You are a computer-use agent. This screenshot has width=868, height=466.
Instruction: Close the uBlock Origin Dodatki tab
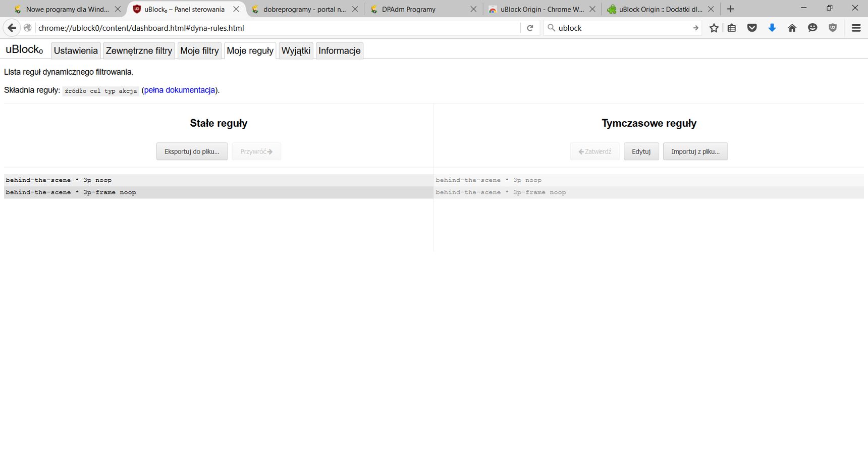[x=711, y=9]
